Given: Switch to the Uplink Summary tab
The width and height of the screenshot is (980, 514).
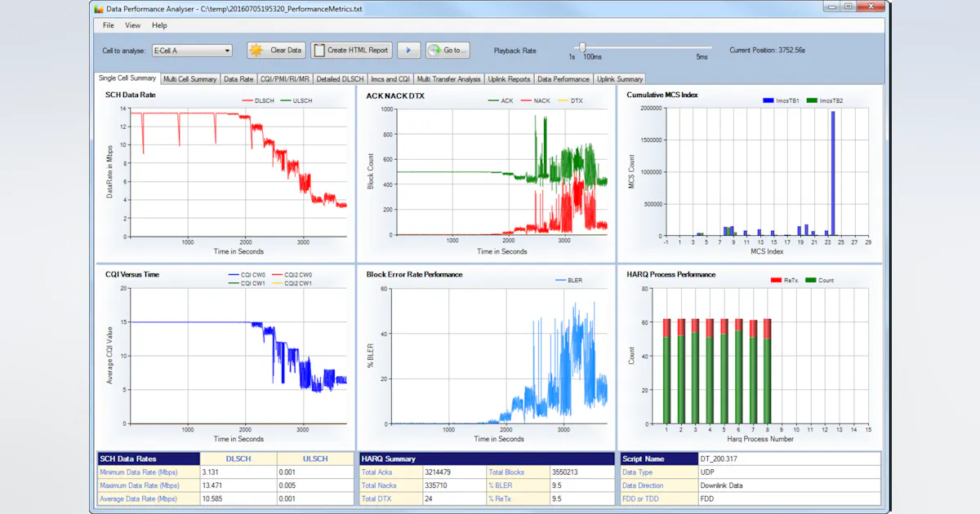Looking at the screenshot, I should point(619,79).
